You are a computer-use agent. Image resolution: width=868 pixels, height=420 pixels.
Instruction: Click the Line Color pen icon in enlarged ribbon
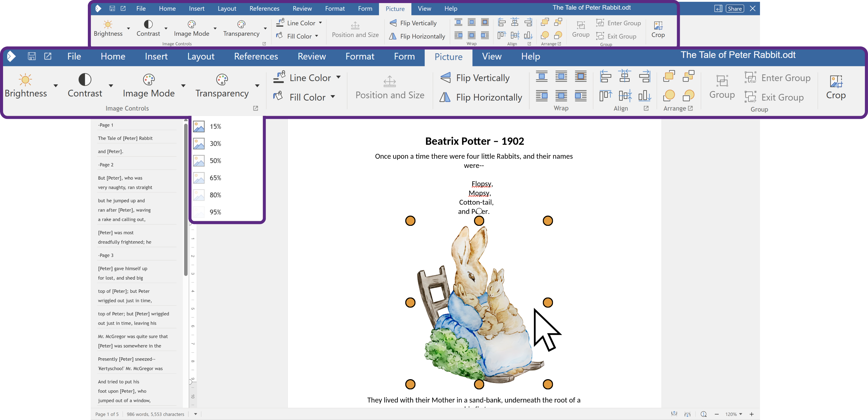pos(279,77)
